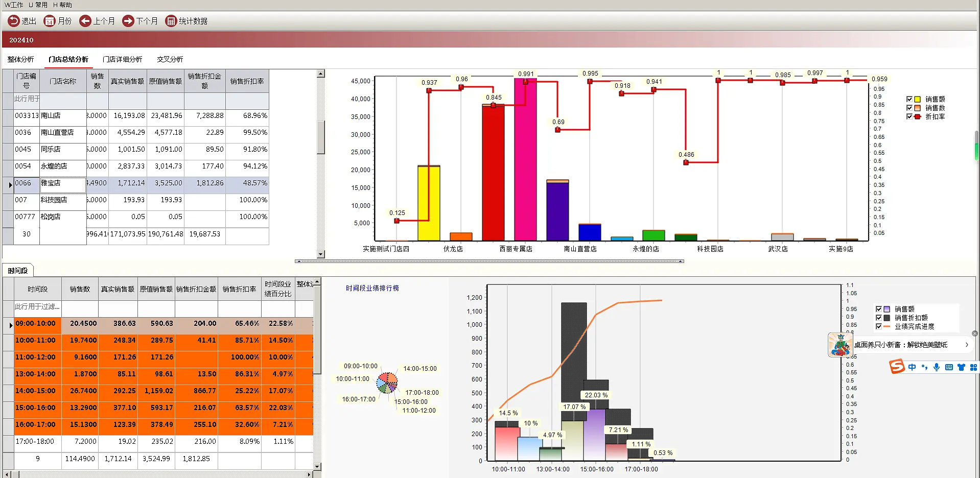Click the pink bar in the store chart
The width and height of the screenshot is (980, 478).
525,159
